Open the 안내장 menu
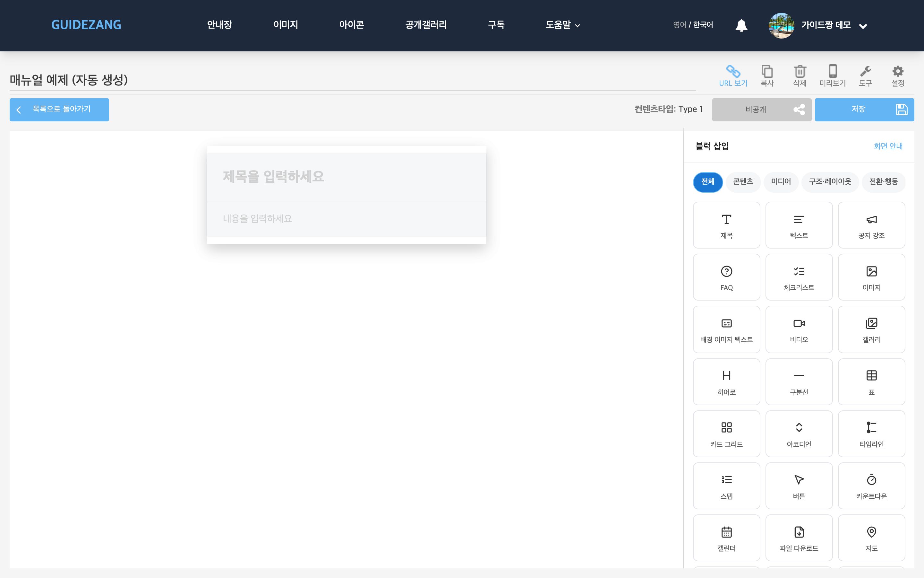Screen dimensions: 924x578 tap(219, 25)
